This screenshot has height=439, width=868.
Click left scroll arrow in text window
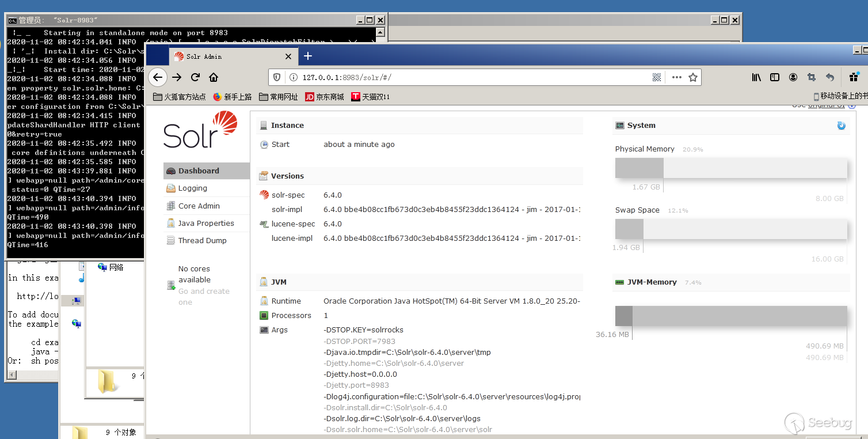click(x=10, y=376)
